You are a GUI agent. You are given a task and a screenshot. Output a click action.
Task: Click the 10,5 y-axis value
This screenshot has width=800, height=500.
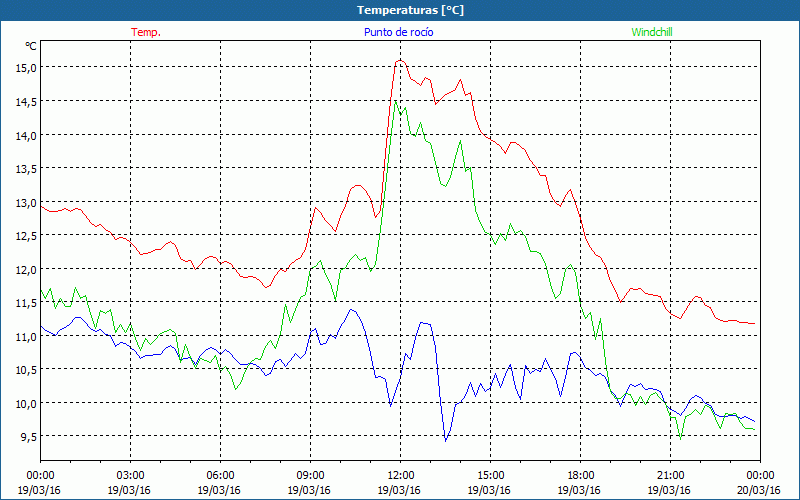pos(27,369)
